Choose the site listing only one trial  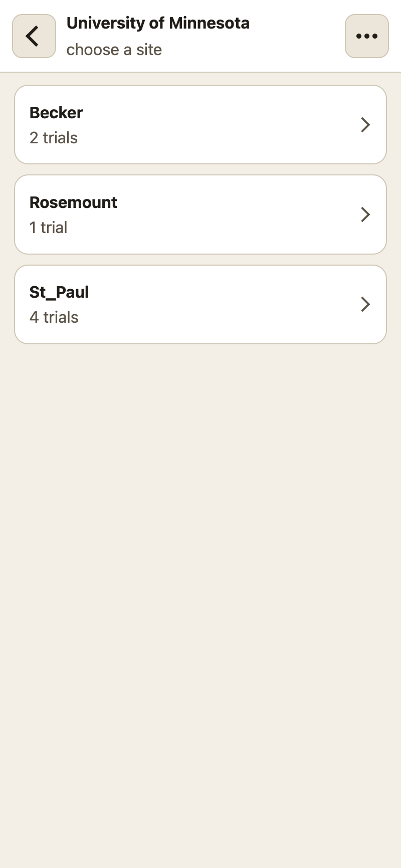[200, 214]
